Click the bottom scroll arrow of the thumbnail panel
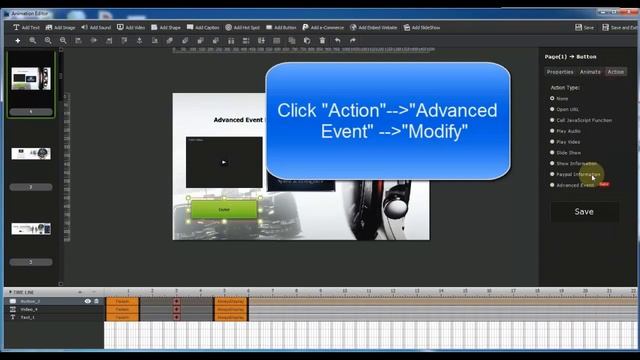 [61, 284]
